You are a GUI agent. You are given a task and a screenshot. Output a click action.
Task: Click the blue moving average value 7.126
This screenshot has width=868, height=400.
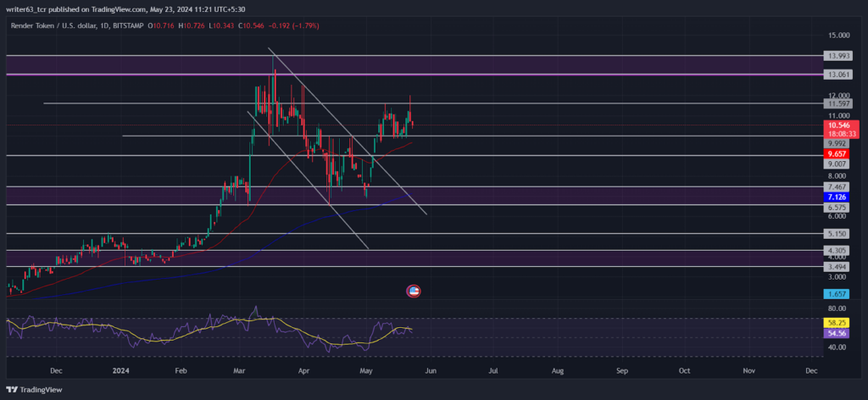(x=835, y=197)
